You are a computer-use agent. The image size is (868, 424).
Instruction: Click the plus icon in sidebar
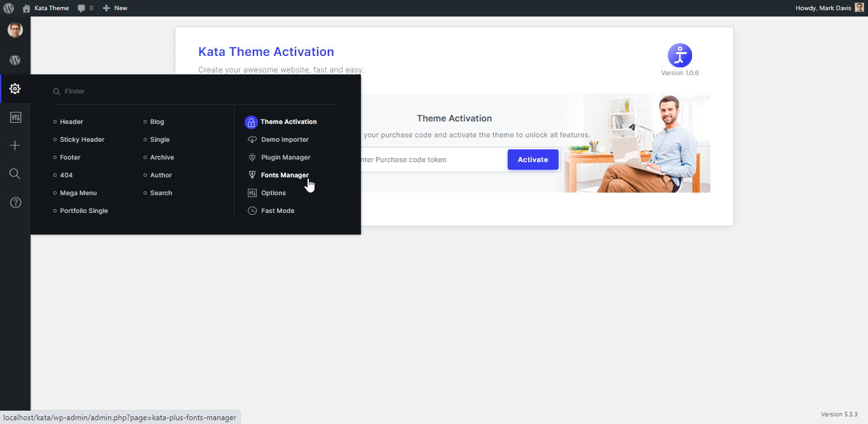pos(15,146)
